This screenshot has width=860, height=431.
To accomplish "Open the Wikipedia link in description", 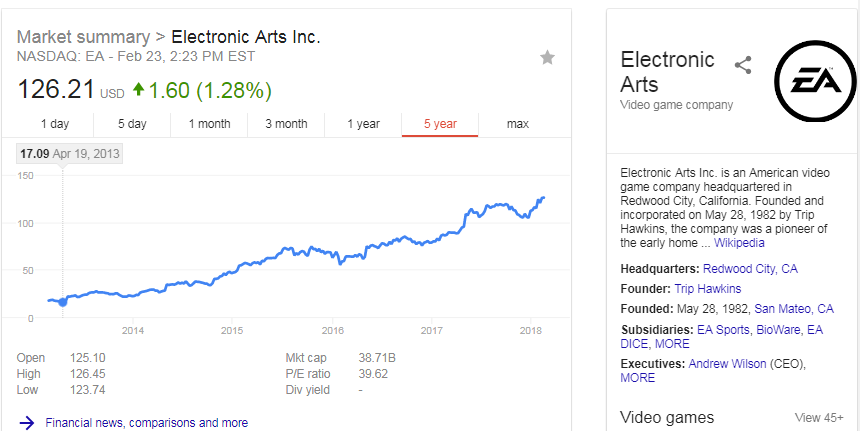I will click(739, 243).
